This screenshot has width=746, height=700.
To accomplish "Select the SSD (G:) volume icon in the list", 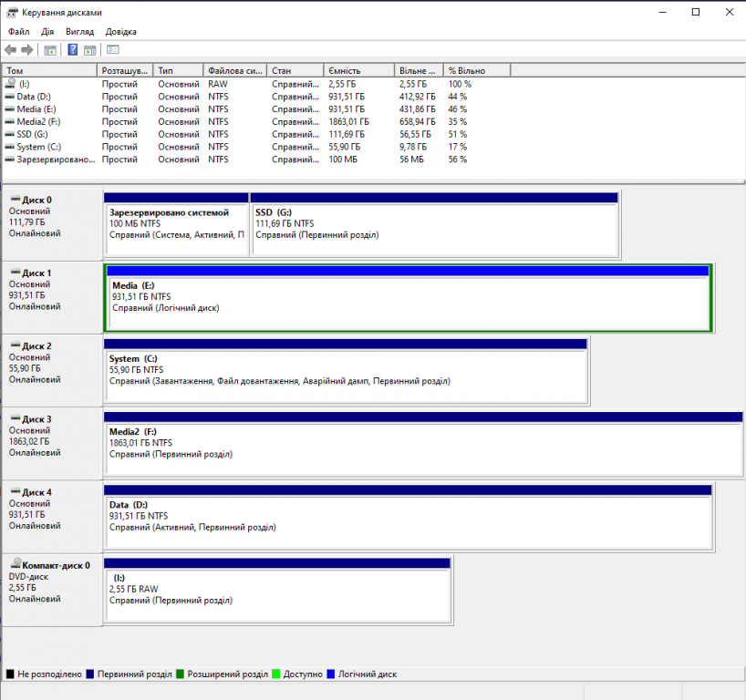I will [x=9, y=134].
